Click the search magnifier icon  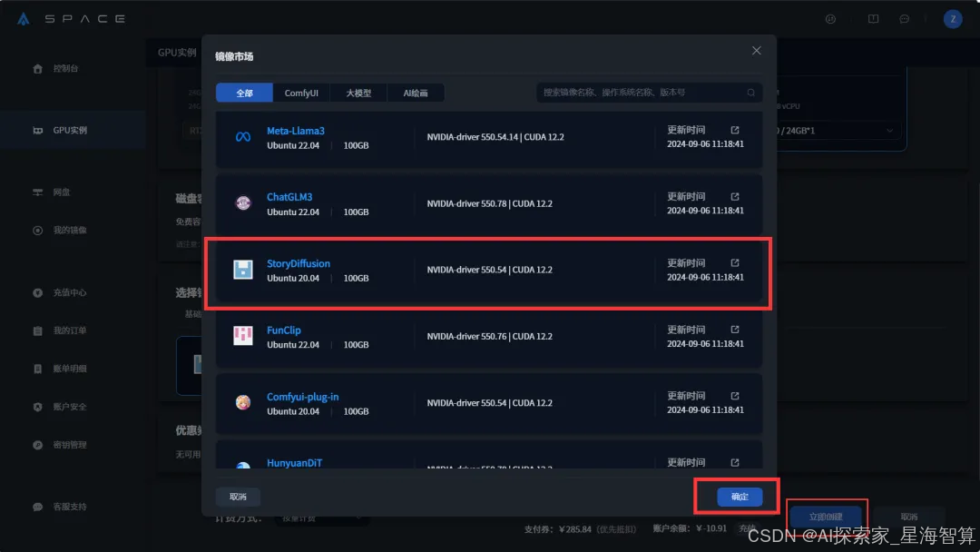click(x=750, y=93)
